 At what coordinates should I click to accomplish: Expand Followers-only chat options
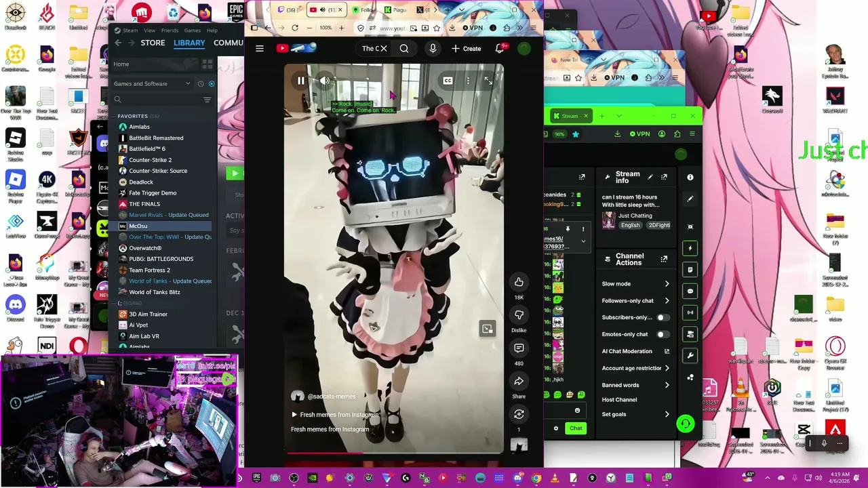point(667,301)
